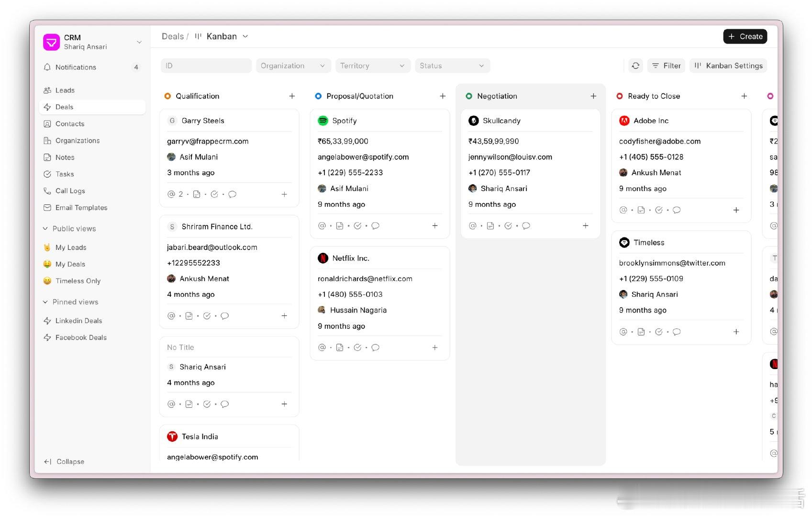812x517 pixels.
Task: Open the Territory filter dropdown
Action: (373, 66)
